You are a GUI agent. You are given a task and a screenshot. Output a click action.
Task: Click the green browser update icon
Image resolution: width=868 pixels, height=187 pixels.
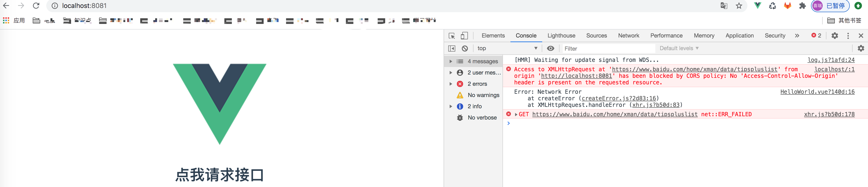click(x=858, y=6)
